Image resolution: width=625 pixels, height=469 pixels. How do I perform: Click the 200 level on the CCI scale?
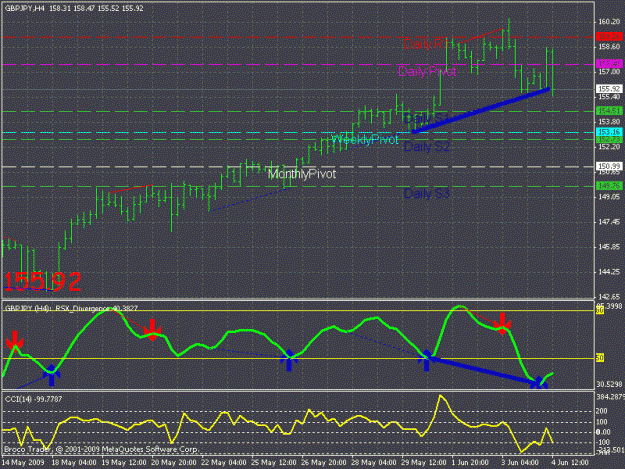[x=601, y=411]
